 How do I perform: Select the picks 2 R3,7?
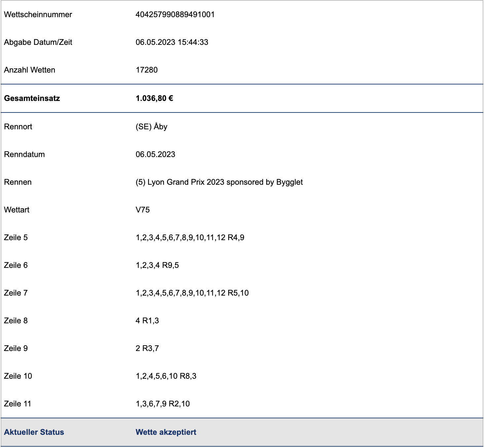click(147, 348)
